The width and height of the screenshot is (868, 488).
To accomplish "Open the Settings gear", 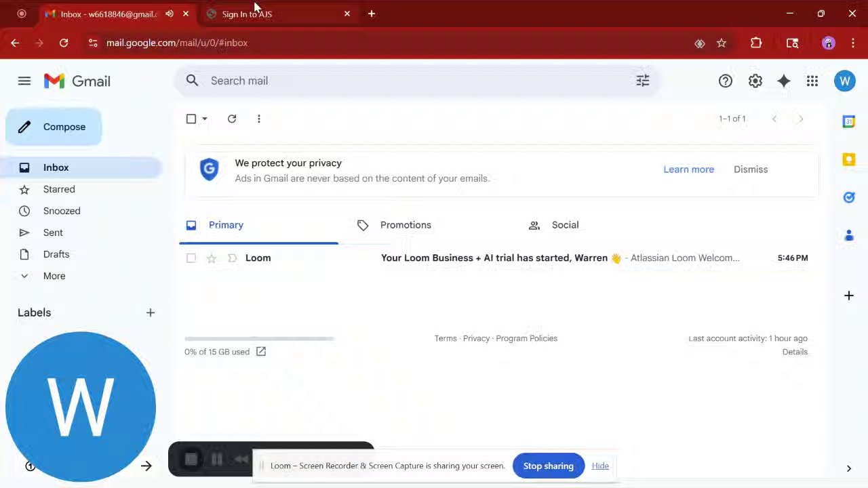I will coord(755,81).
